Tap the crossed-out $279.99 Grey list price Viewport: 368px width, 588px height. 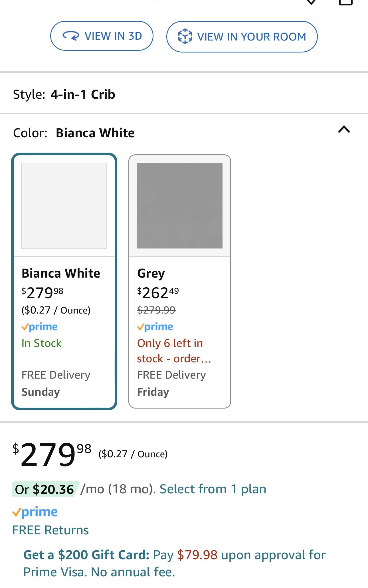pos(156,310)
